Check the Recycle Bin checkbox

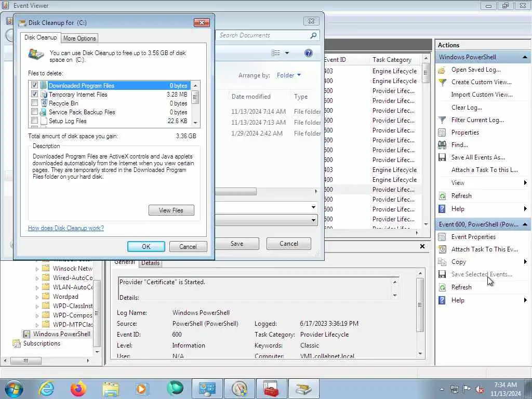35,103
